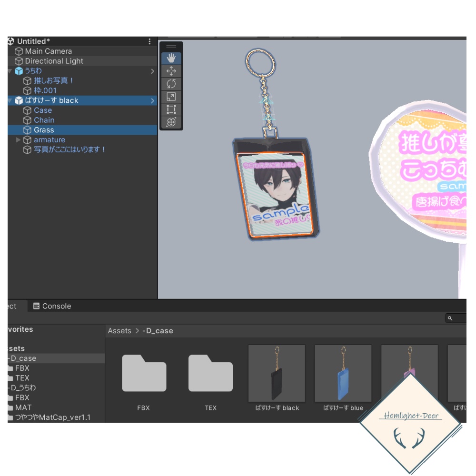Collapse the うちわ hierarchy item
Viewport: 476px width, 476px height.
tap(10, 71)
